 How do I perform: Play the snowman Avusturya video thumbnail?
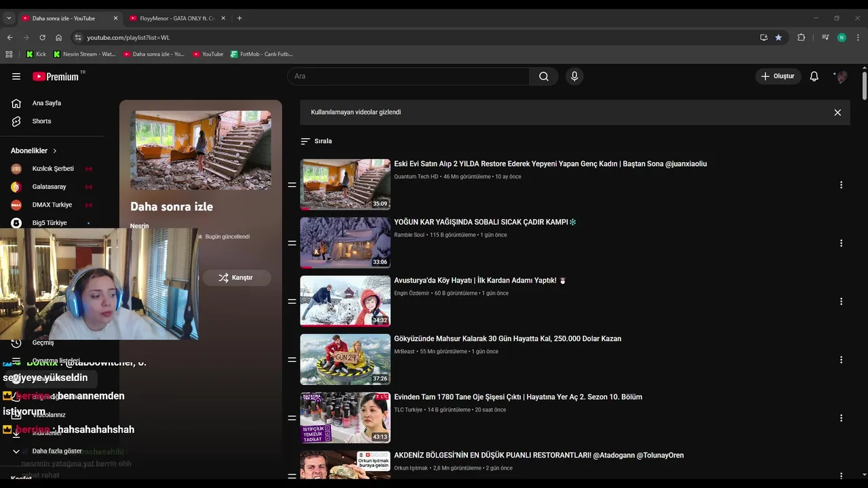(x=345, y=301)
